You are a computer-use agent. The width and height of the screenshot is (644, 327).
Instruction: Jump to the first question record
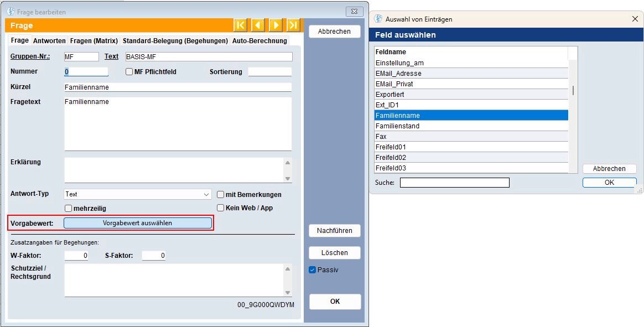pos(240,25)
